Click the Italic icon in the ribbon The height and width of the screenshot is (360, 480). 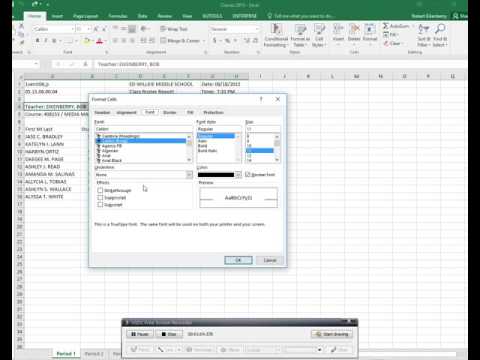(46, 41)
